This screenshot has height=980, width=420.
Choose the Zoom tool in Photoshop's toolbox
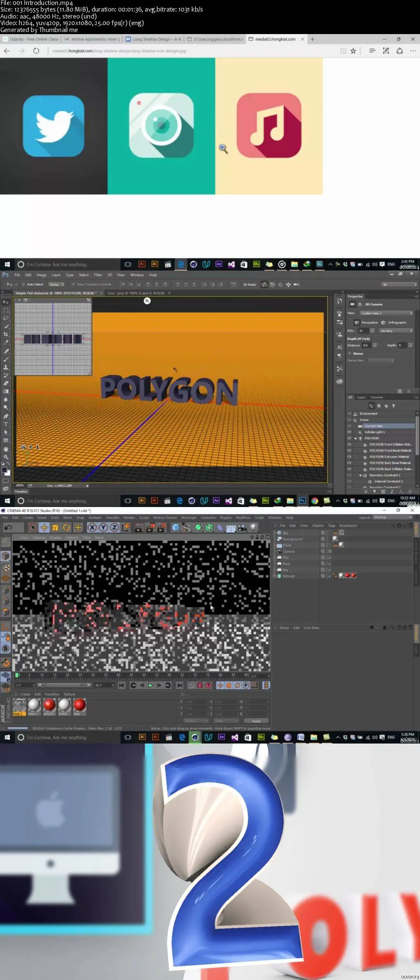point(6,457)
